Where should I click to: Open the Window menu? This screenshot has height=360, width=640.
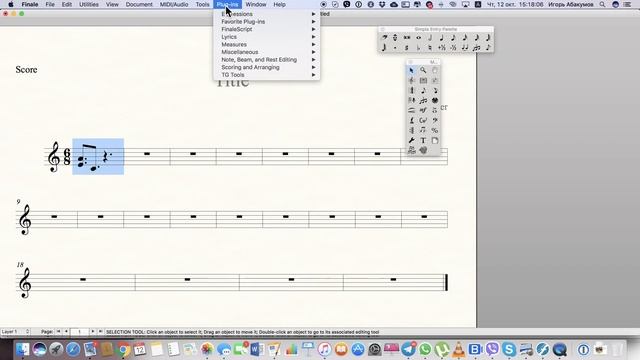tap(256, 4)
